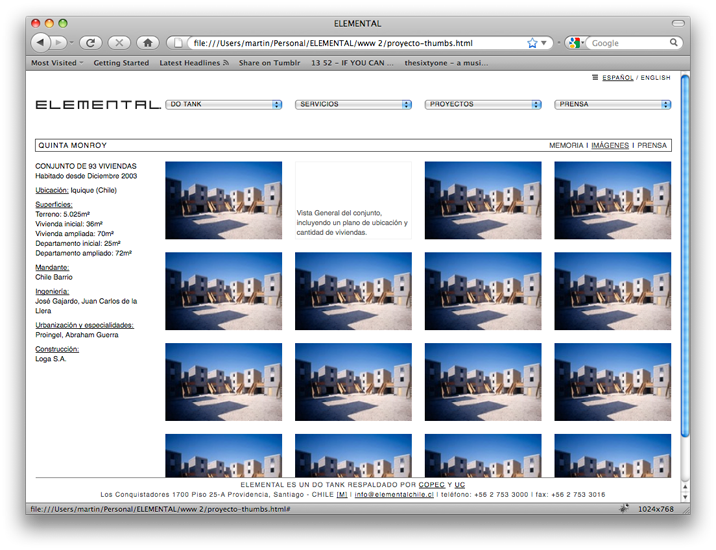Expand the SERVICIOS dropdown menu

(x=353, y=105)
